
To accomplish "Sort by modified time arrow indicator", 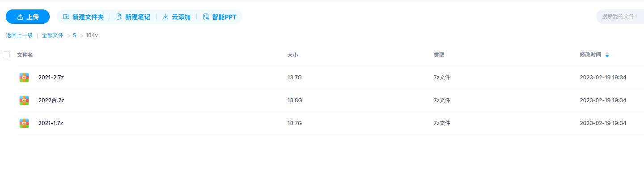I will pos(607,55).
